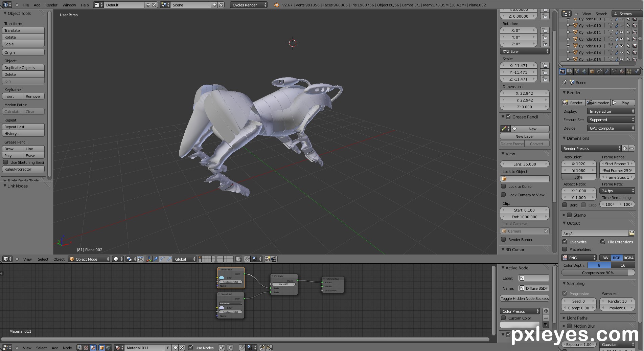
Task: Open the Render Layers properties tab
Action: click(570, 71)
